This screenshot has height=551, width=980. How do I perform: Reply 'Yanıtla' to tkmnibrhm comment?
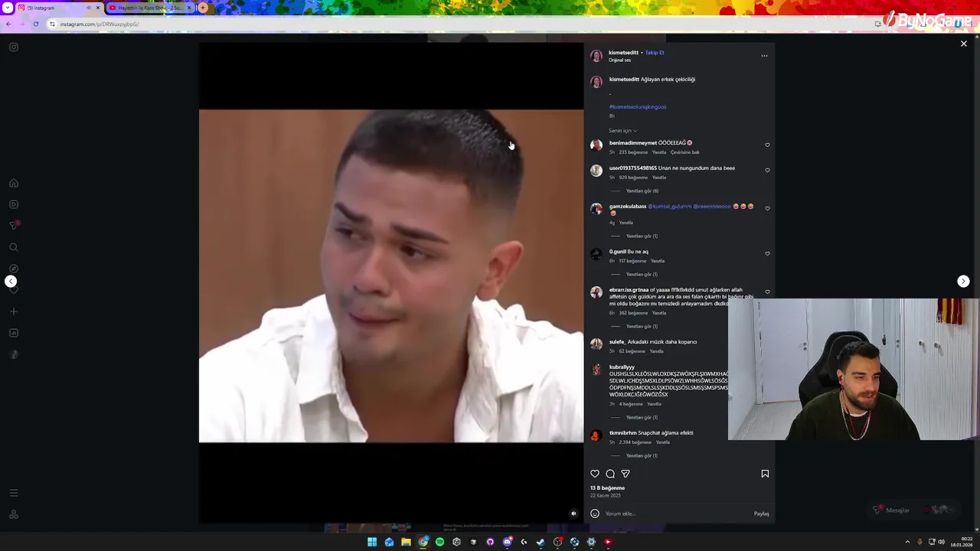point(663,442)
